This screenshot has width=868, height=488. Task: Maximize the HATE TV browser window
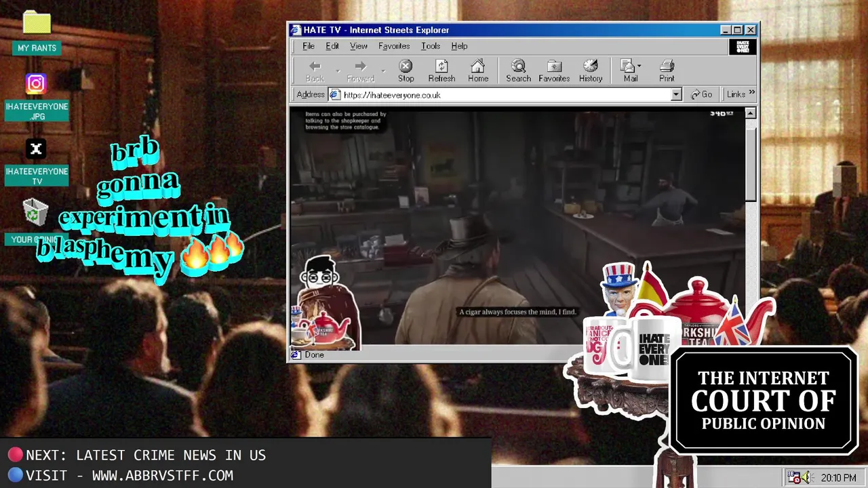[x=738, y=30]
